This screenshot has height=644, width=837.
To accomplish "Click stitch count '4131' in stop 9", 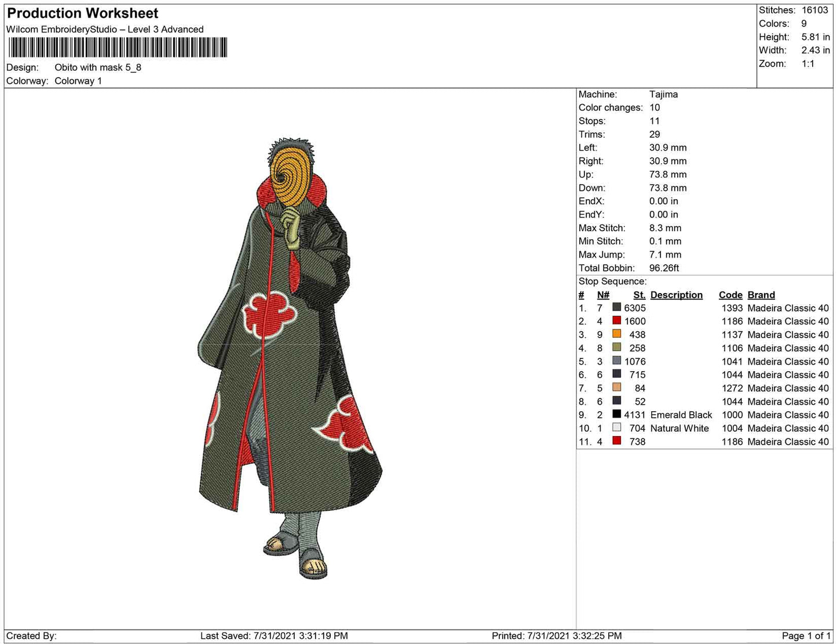I will click(x=635, y=415).
